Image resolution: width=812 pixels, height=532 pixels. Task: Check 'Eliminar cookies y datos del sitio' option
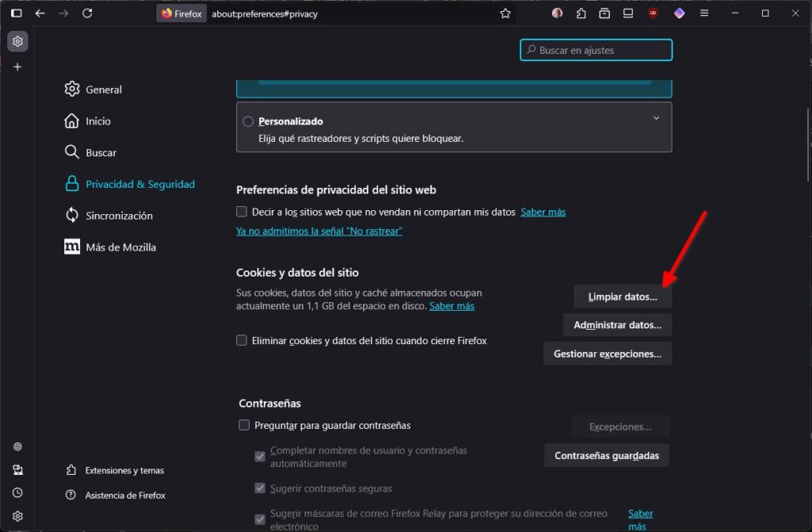241,340
